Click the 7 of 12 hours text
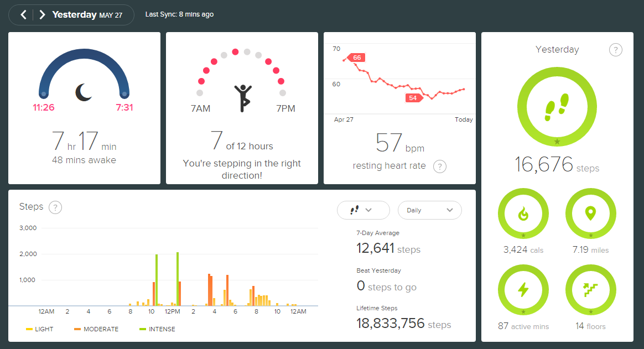644x349 pixels. (242, 141)
